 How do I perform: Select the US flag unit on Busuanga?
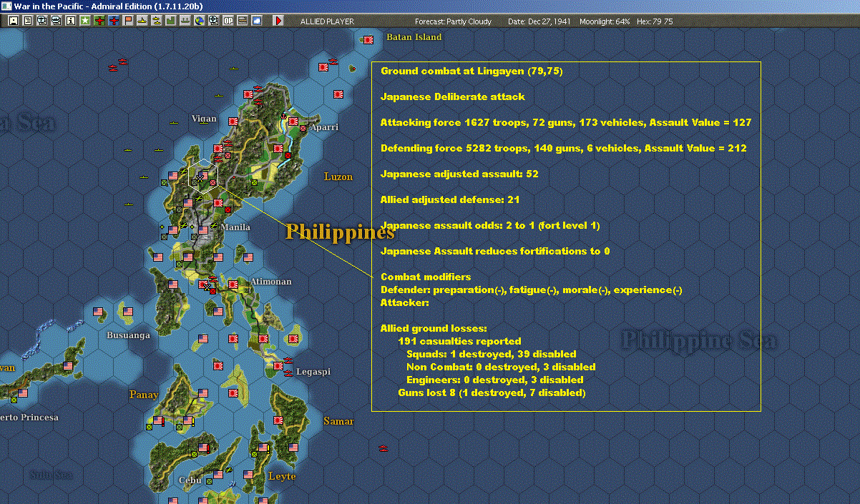pyautogui.click(x=127, y=312)
